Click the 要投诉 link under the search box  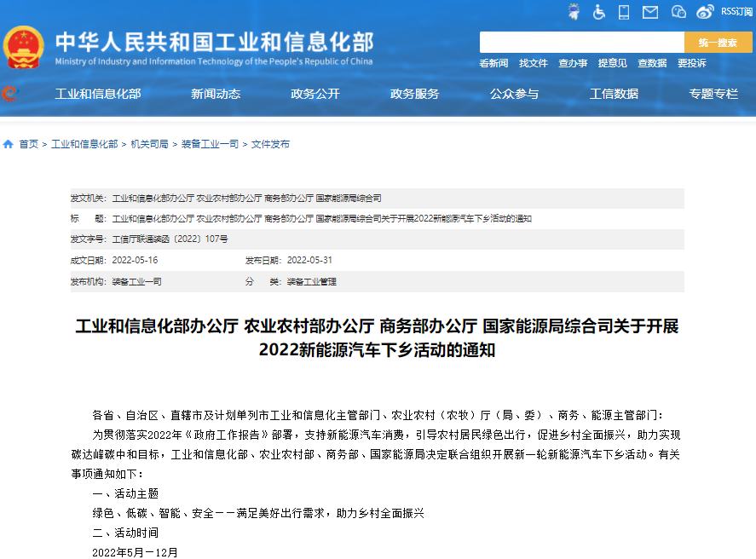(x=691, y=63)
